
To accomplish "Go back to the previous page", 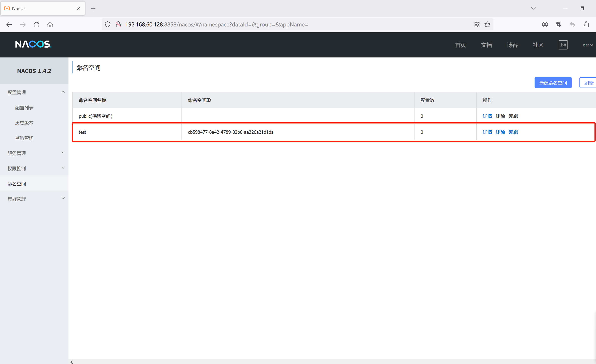I will pos(9,24).
